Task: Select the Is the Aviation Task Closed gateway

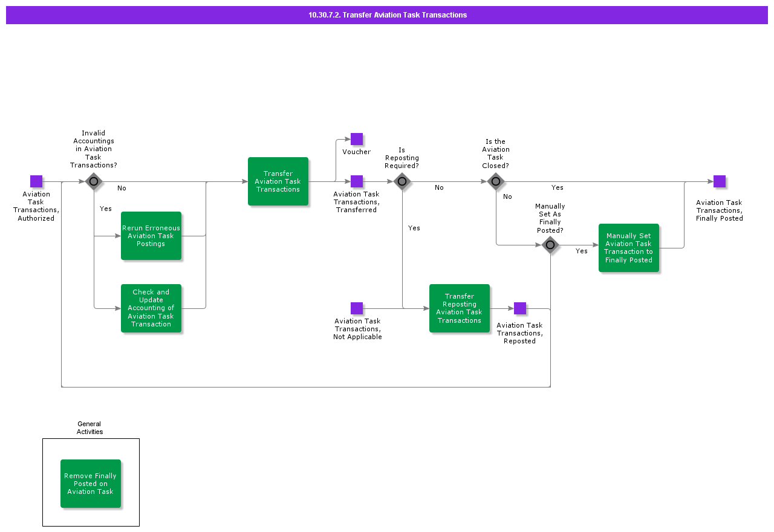Action: 496,181
